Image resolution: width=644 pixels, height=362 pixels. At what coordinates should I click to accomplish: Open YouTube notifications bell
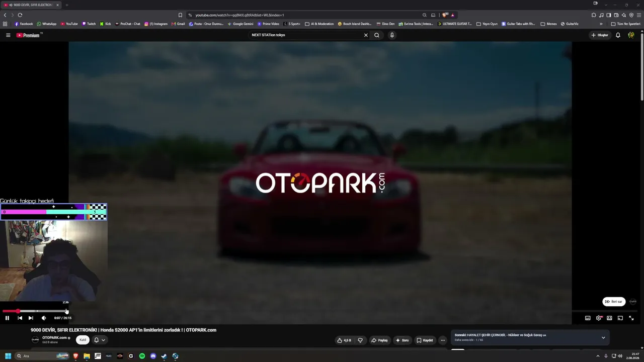(x=618, y=35)
